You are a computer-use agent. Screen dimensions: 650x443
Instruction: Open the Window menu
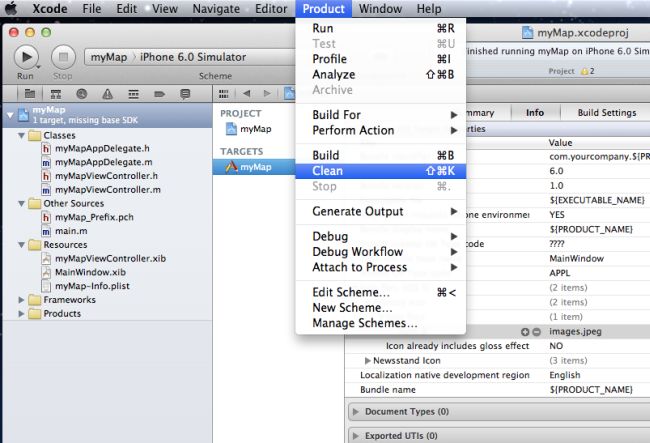(x=380, y=9)
